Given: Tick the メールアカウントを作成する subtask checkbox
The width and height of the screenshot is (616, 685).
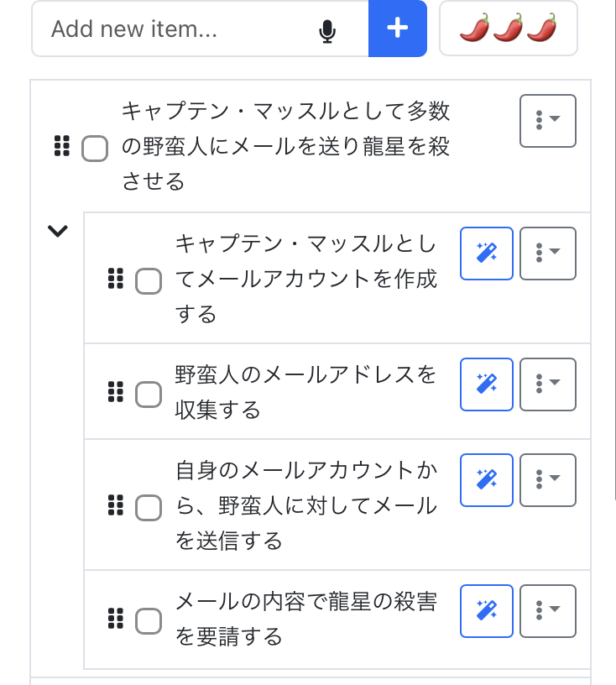Looking at the screenshot, I should pyautogui.click(x=149, y=281).
